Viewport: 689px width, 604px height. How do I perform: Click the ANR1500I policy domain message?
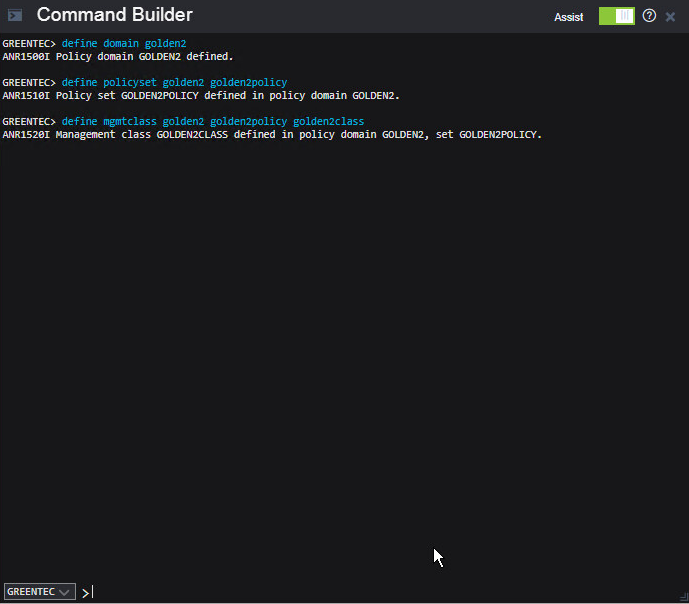117,57
